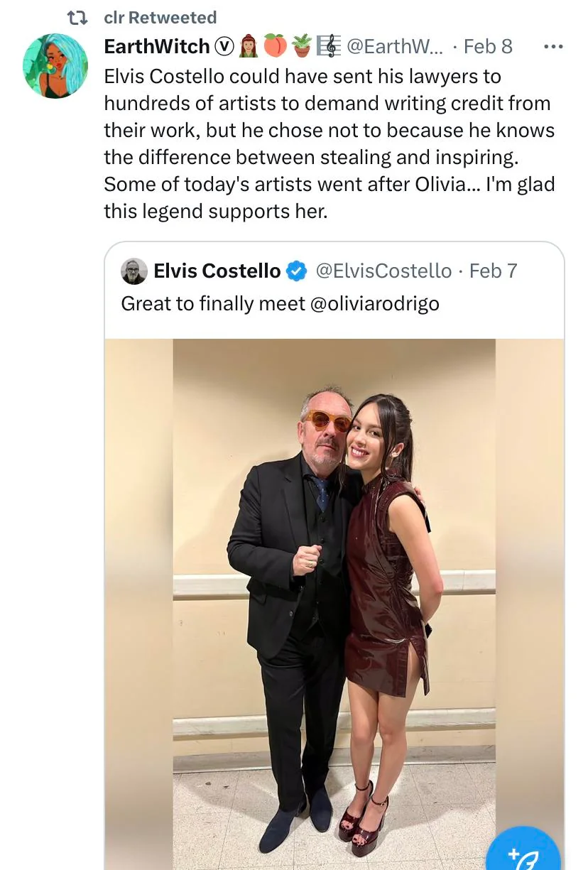Click the music score emoji in the name
The height and width of the screenshot is (870, 588).
[328, 47]
